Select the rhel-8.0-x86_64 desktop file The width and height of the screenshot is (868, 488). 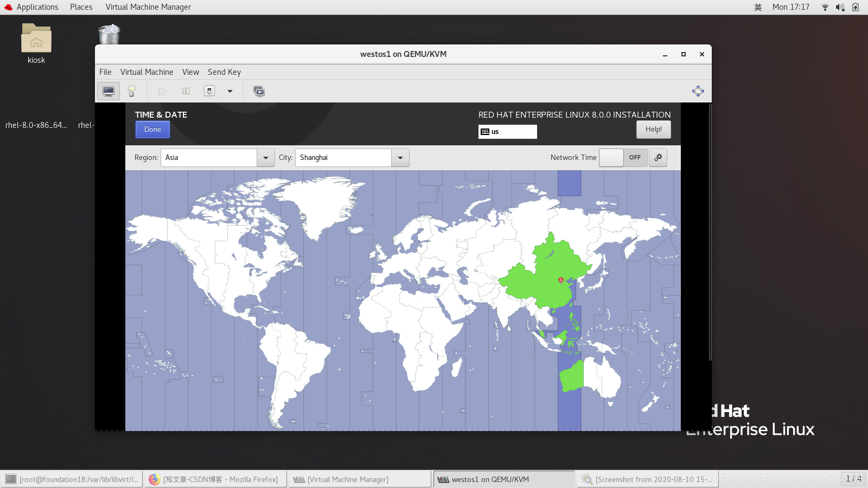click(36, 125)
